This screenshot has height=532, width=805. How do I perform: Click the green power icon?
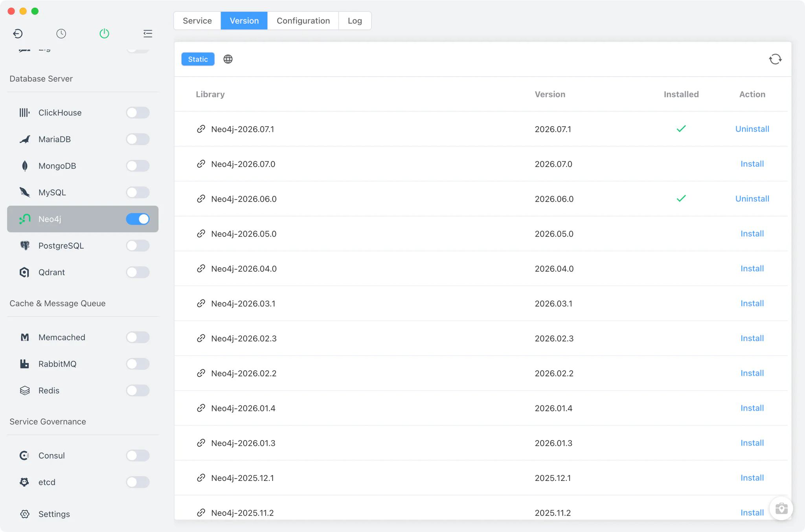[x=104, y=34]
